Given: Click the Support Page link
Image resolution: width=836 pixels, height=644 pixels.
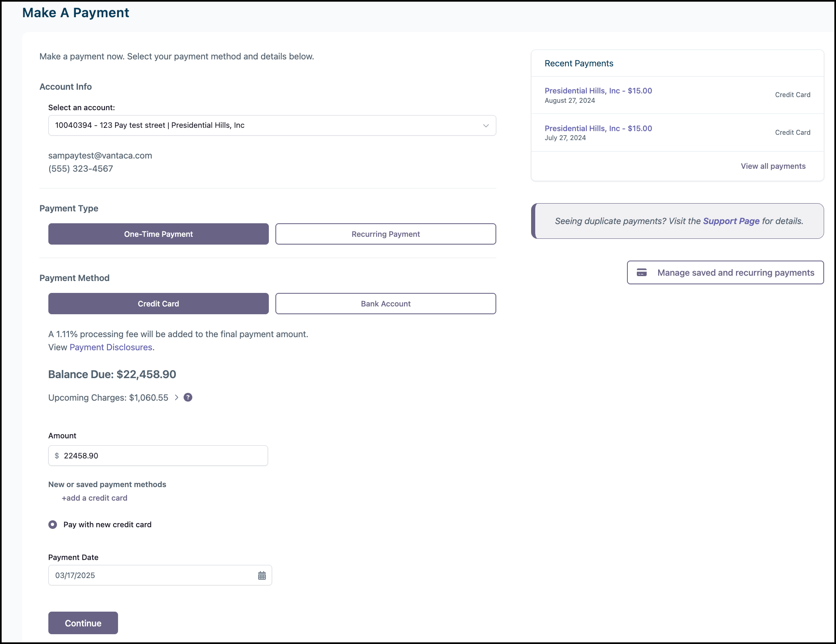Looking at the screenshot, I should (x=731, y=221).
